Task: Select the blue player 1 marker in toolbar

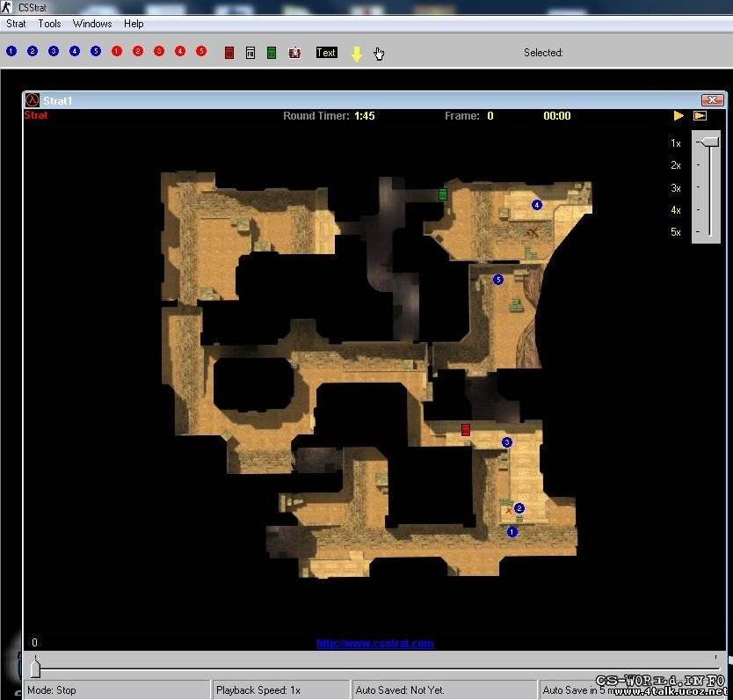Action: pos(11,52)
